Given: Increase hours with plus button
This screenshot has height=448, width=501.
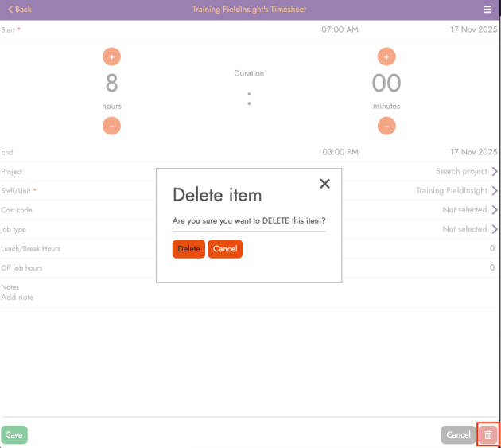Looking at the screenshot, I should [111, 56].
